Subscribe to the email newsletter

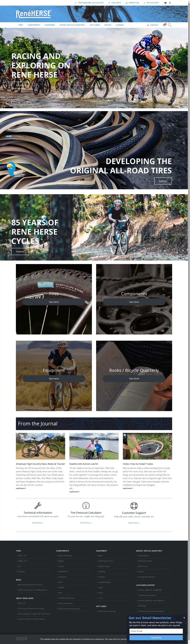click(x=156, y=638)
